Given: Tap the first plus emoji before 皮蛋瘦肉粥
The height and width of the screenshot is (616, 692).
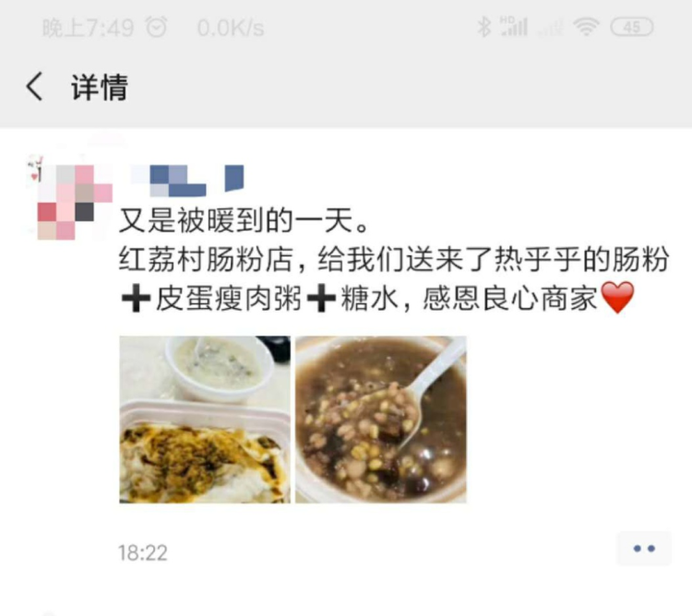Looking at the screenshot, I should [136, 299].
